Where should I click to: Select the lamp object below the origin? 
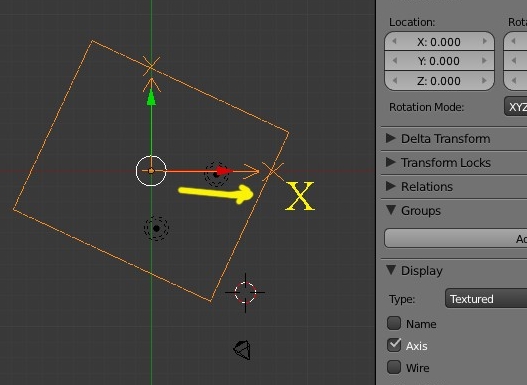156,228
